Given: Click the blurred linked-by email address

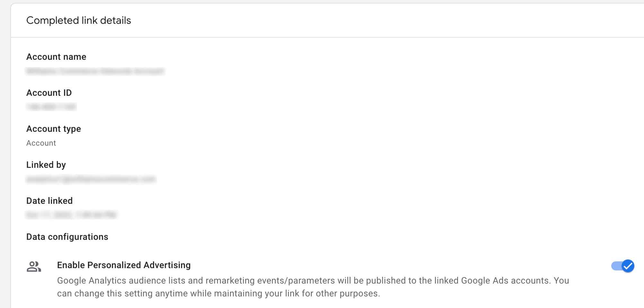Looking at the screenshot, I should click(x=91, y=179).
